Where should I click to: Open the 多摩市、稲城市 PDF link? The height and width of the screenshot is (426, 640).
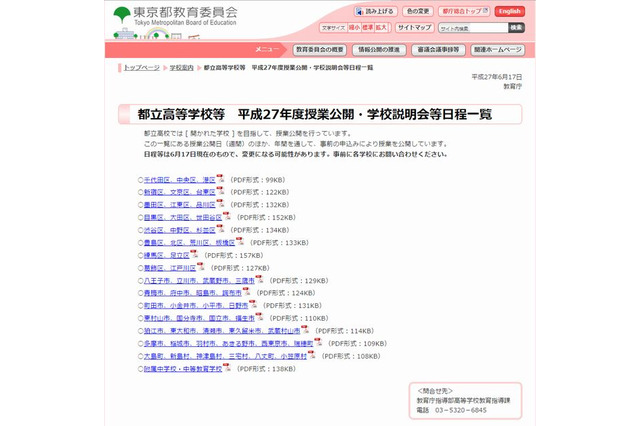point(229,344)
